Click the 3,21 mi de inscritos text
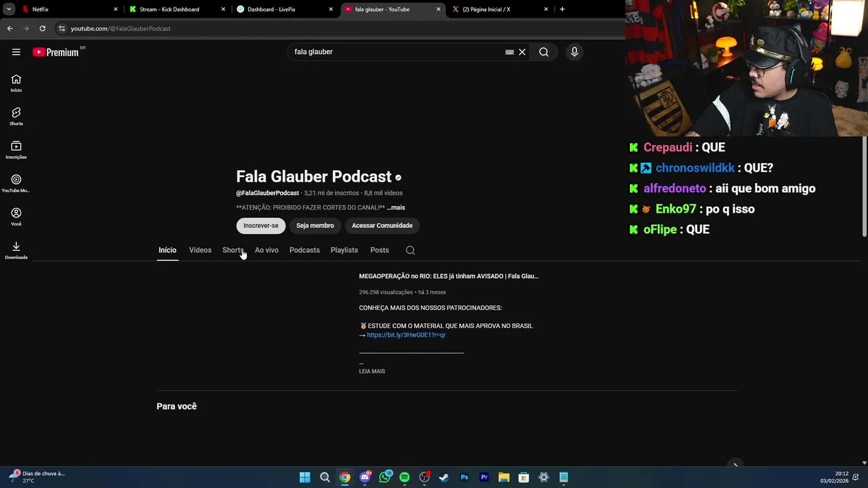This screenshot has height=488, width=868. pos(332,193)
